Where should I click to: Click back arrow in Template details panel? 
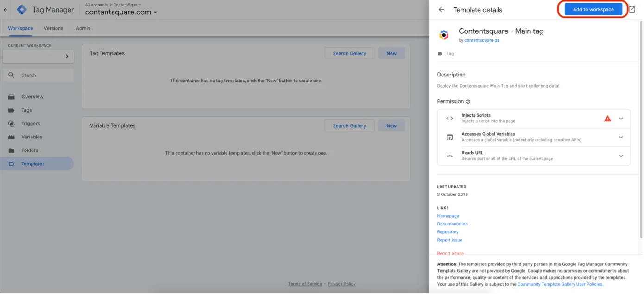tap(441, 10)
